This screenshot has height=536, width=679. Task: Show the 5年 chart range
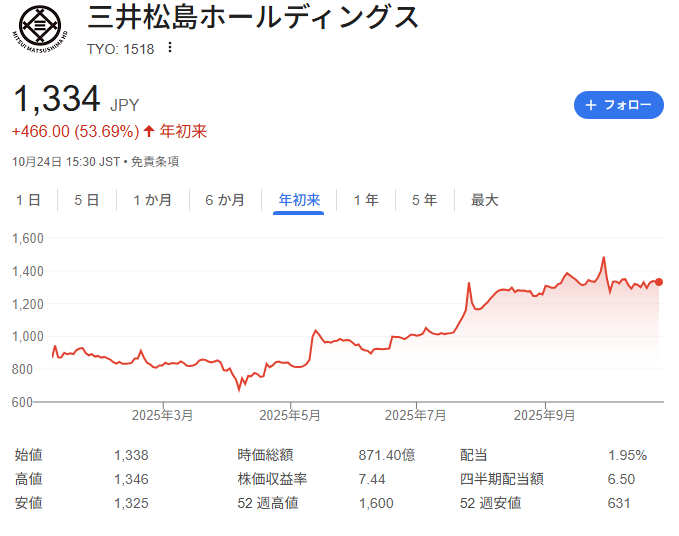coord(424,200)
